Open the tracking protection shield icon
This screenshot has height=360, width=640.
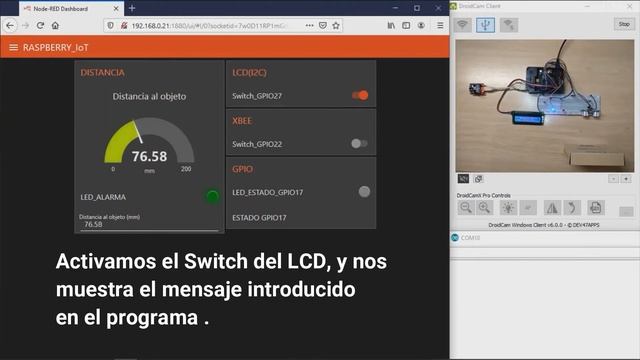coord(110,25)
